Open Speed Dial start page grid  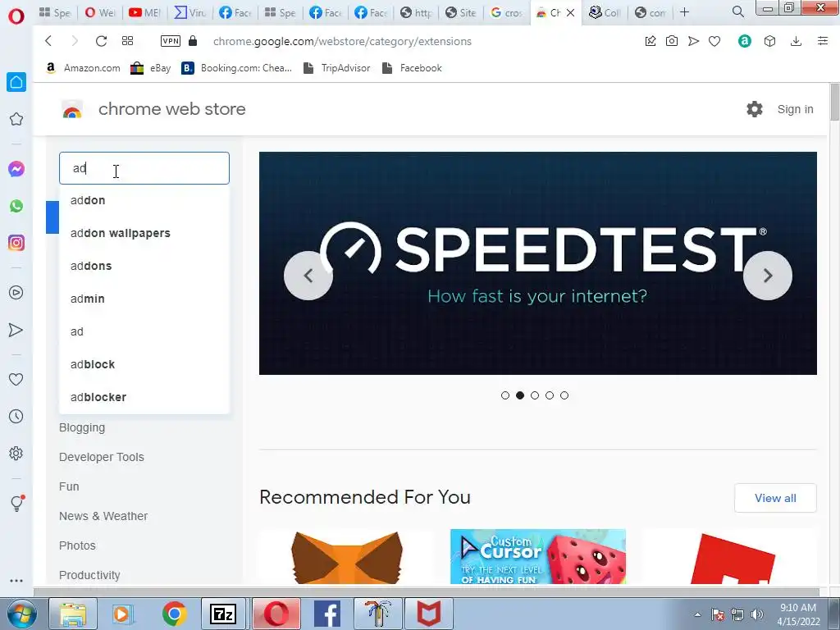127,41
